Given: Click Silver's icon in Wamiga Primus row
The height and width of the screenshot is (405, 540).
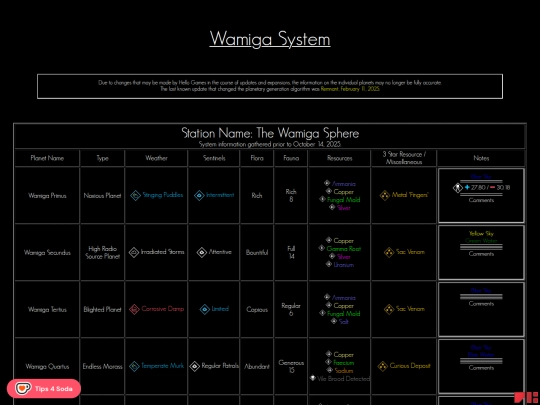Looking at the screenshot, I should click(x=332, y=207).
